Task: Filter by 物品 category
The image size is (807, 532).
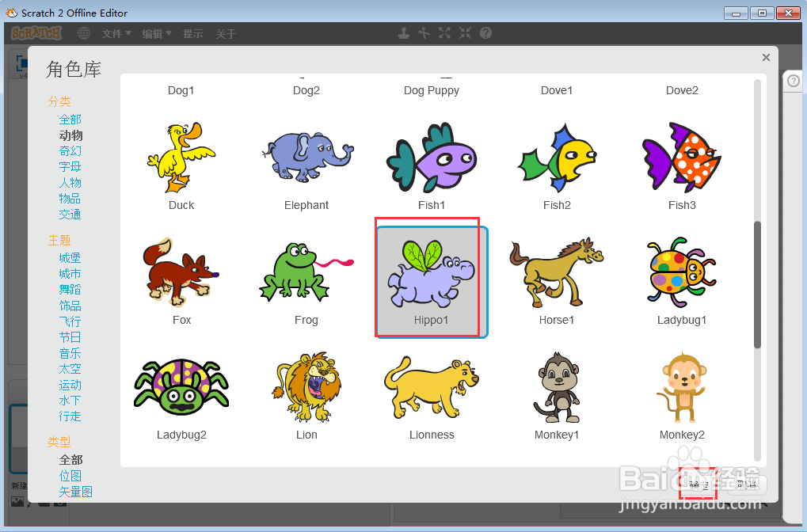Action: tap(70, 199)
